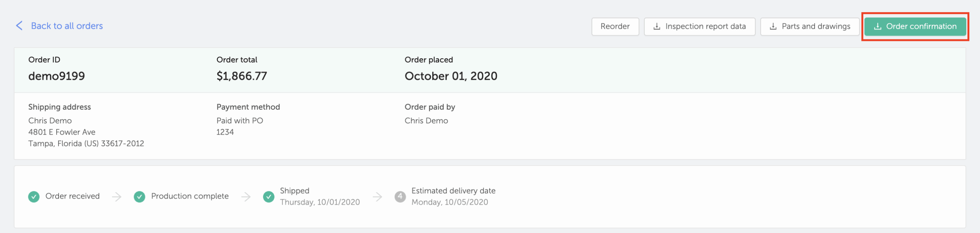
Task: Click arrow between Order received and Production
Action: [x=117, y=197]
